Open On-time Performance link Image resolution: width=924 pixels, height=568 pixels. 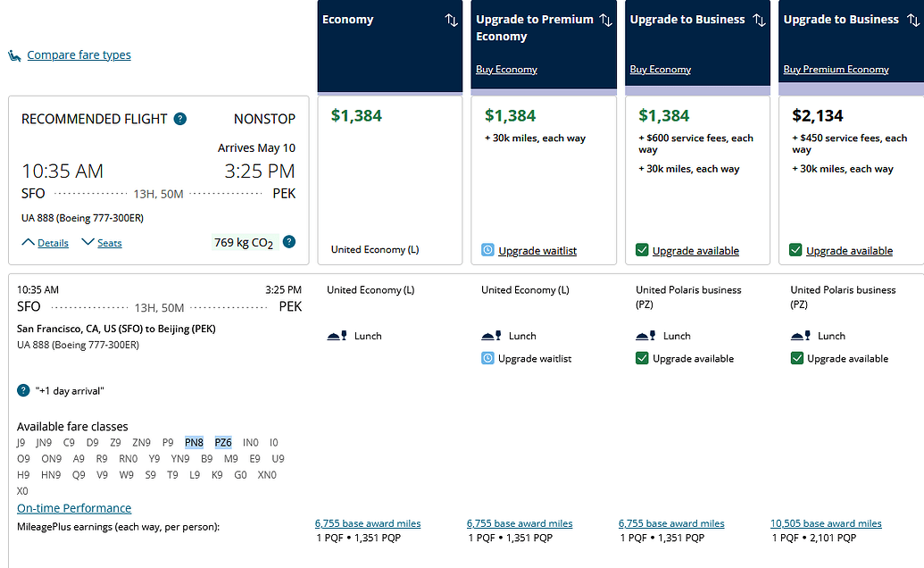point(74,508)
